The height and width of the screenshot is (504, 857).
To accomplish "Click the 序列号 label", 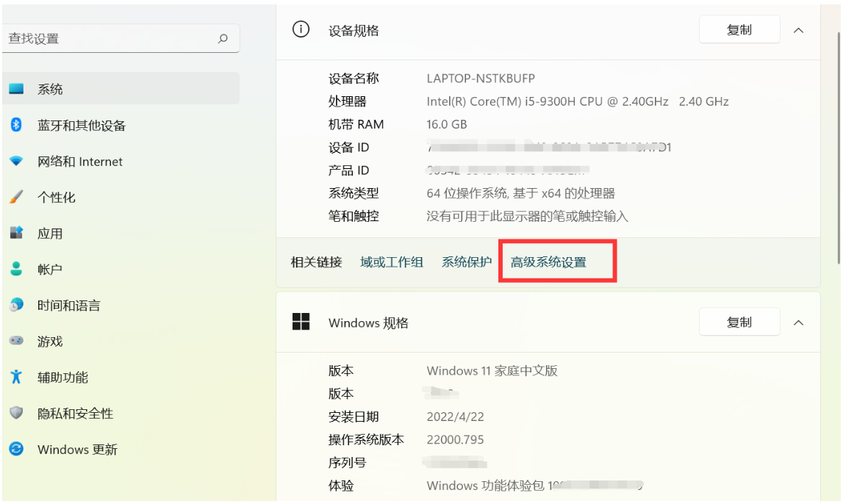I will pyautogui.click(x=347, y=463).
